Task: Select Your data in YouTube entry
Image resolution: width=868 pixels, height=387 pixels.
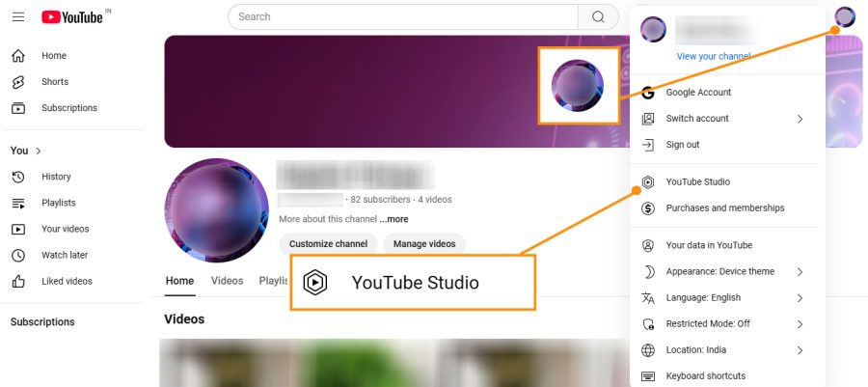Action: tap(727, 245)
